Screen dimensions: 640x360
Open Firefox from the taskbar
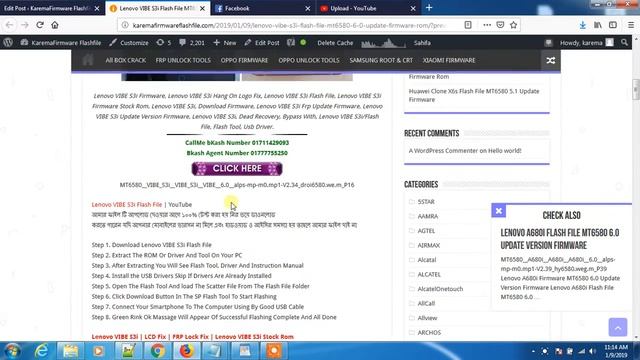(186, 351)
